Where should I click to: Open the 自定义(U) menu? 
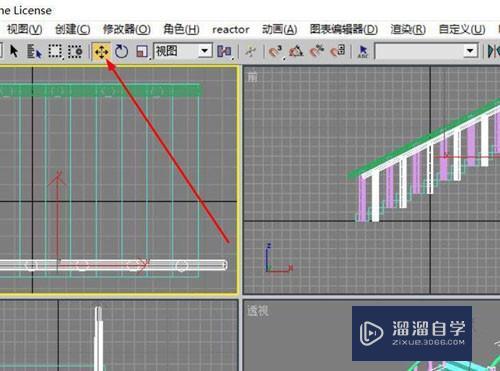tap(462, 30)
